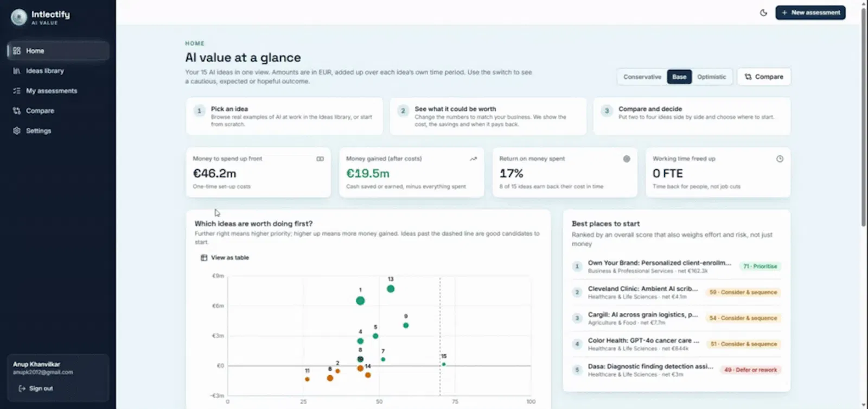Open Dasa: Diagnostic finding detection idea
868x409 pixels.
tap(676, 370)
